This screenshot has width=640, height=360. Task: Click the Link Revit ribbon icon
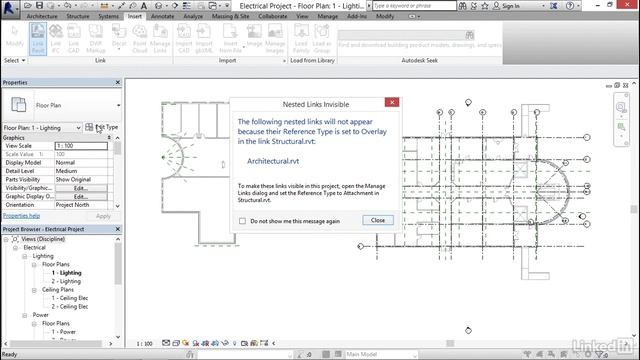(x=38, y=39)
